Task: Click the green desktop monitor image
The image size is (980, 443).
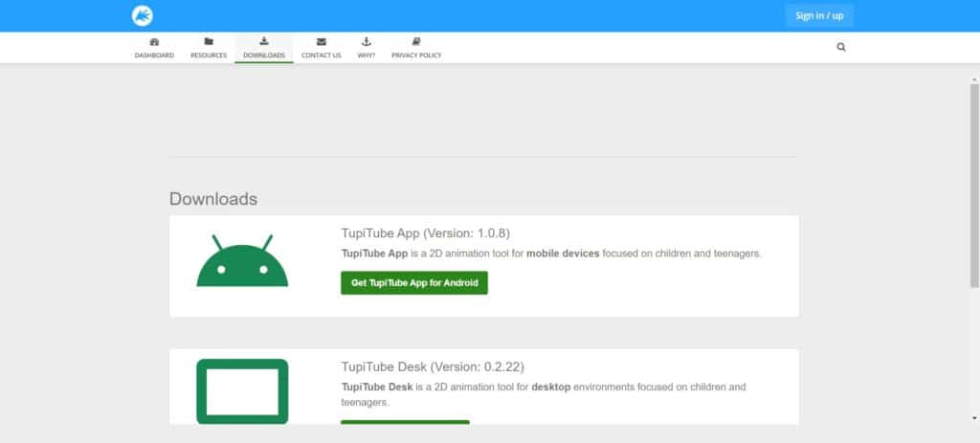Action: 242,391
